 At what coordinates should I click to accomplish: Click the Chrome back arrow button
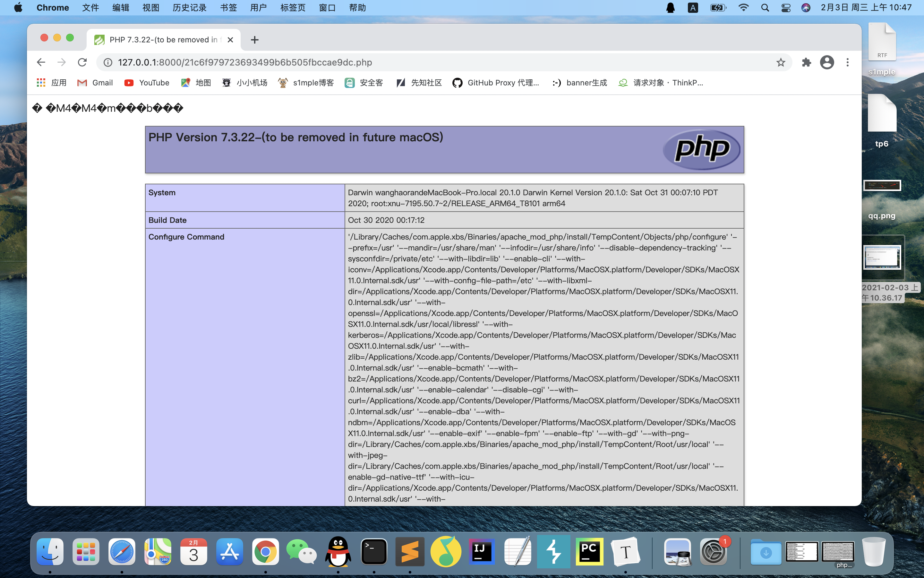pyautogui.click(x=41, y=62)
